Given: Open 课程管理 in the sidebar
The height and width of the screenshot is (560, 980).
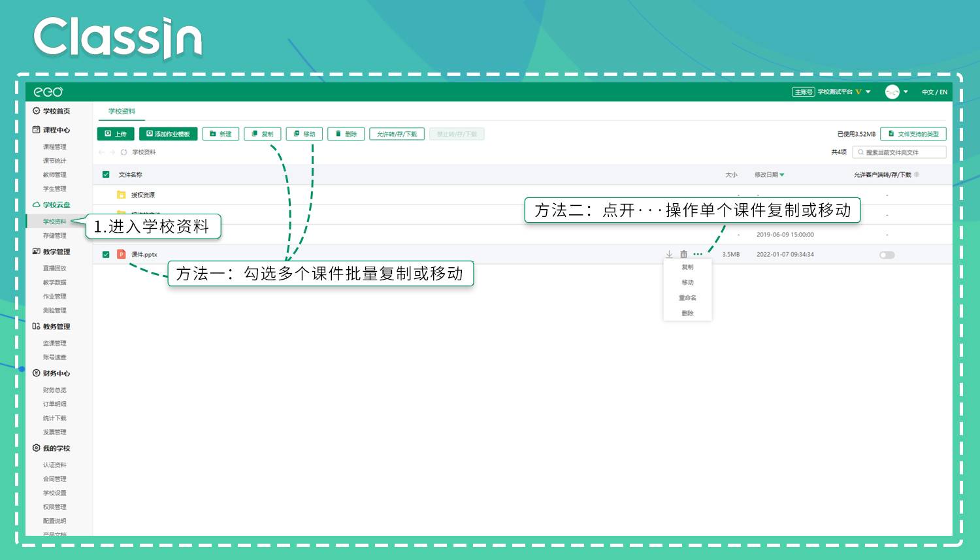Looking at the screenshot, I should click(x=55, y=147).
